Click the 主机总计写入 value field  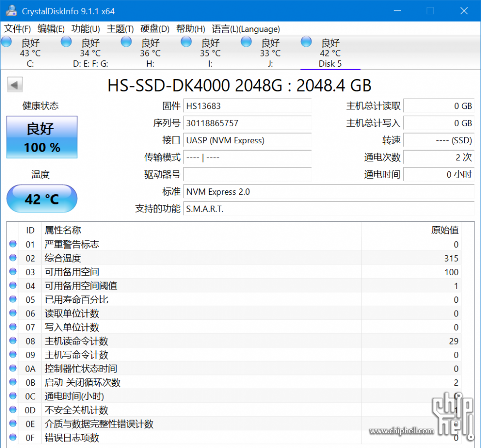pyautogui.click(x=439, y=123)
